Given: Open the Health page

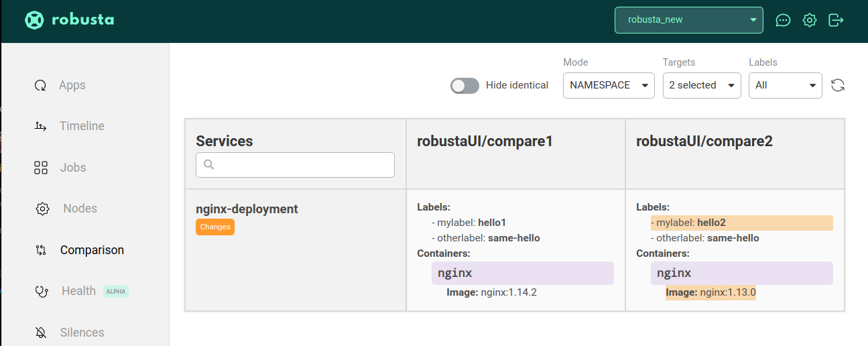Looking at the screenshot, I should [78, 291].
